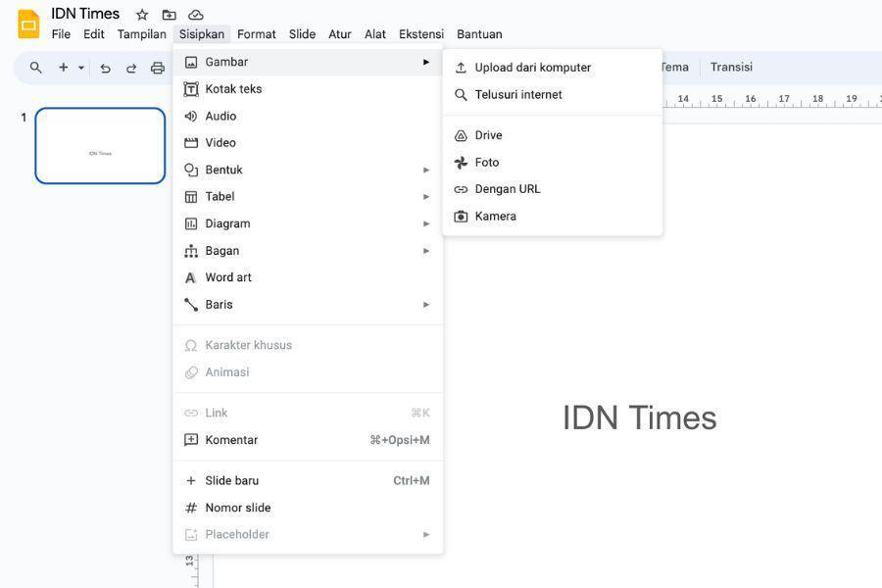Open the Baris line submenu
Viewport: 882px width, 588px height.
pyautogui.click(x=308, y=305)
